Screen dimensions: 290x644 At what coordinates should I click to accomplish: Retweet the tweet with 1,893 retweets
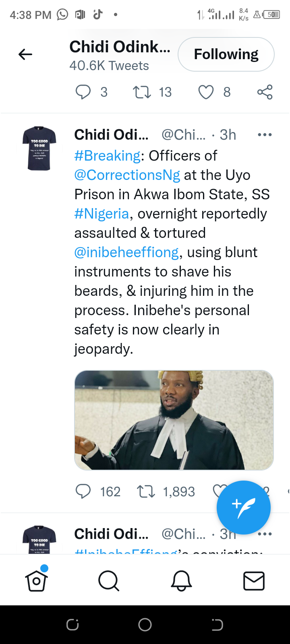coord(146,491)
